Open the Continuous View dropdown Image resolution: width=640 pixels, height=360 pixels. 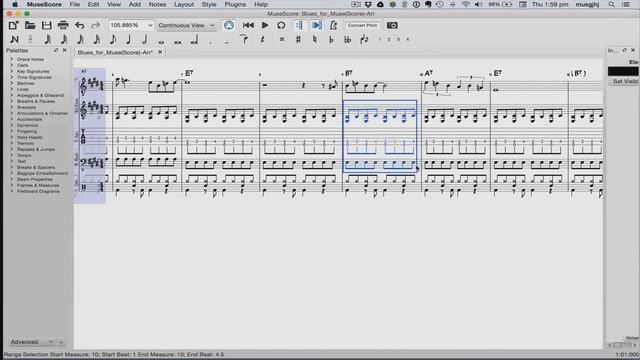point(187,25)
